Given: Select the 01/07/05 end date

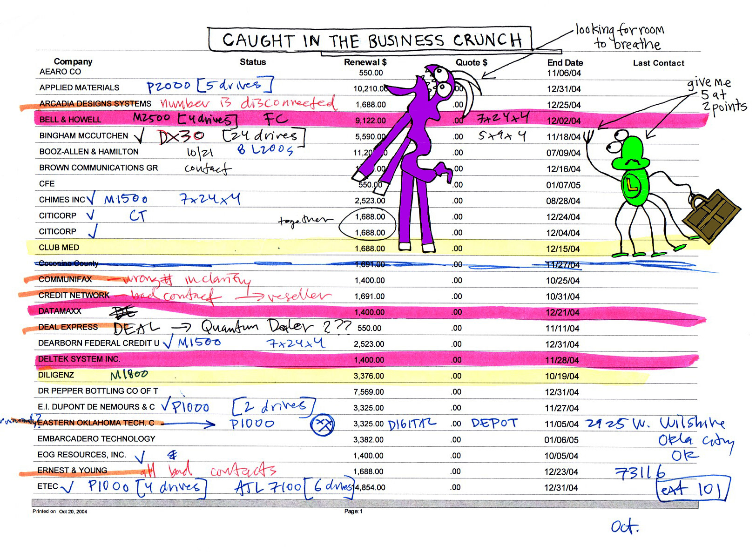Looking at the screenshot, I should pyautogui.click(x=563, y=185).
